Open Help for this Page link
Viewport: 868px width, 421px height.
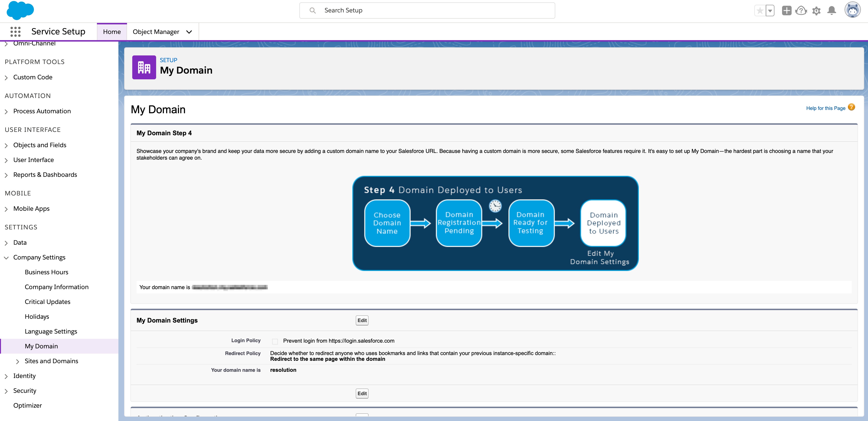826,108
